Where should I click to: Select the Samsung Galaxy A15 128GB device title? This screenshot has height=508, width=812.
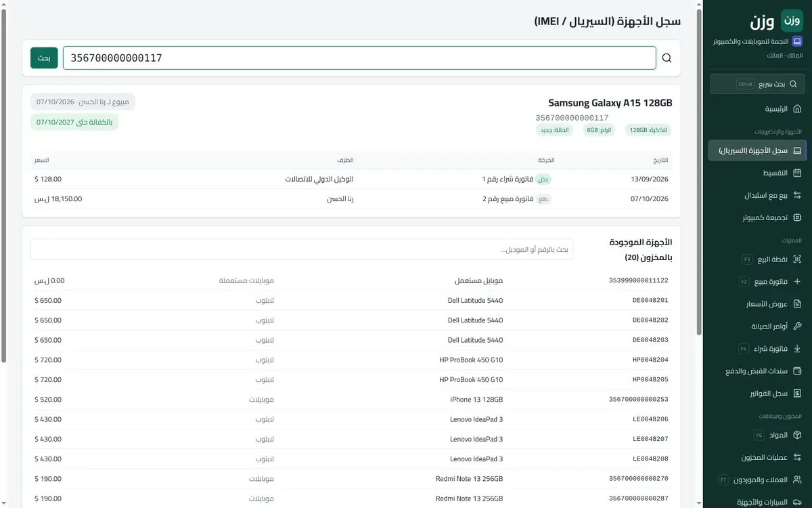pos(610,103)
